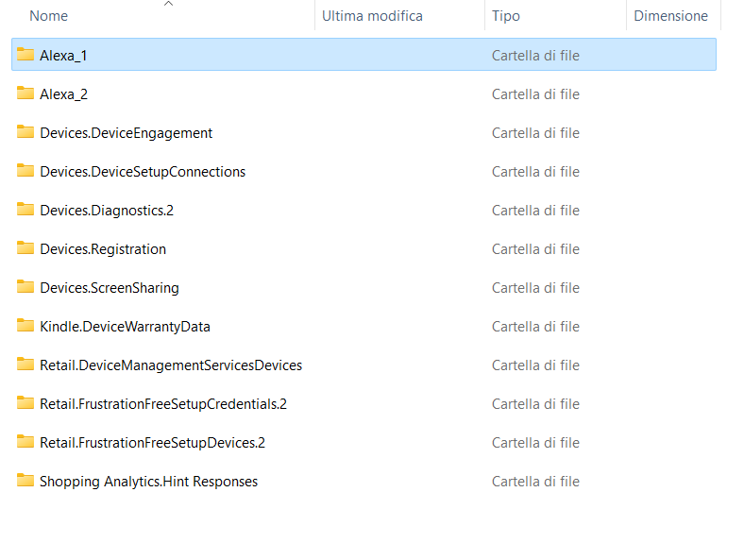
Task: Click the Devices.ScreenSharing folder icon
Action: (x=25, y=287)
